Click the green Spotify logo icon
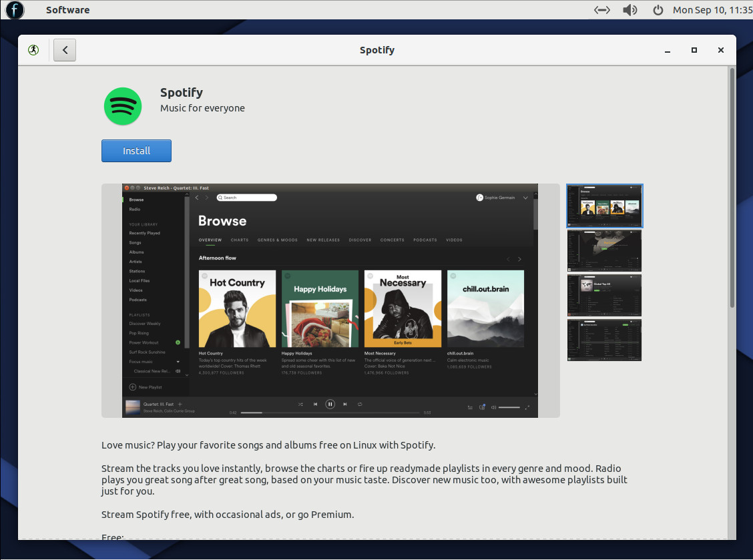Image resolution: width=753 pixels, height=560 pixels. click(123, 106)
